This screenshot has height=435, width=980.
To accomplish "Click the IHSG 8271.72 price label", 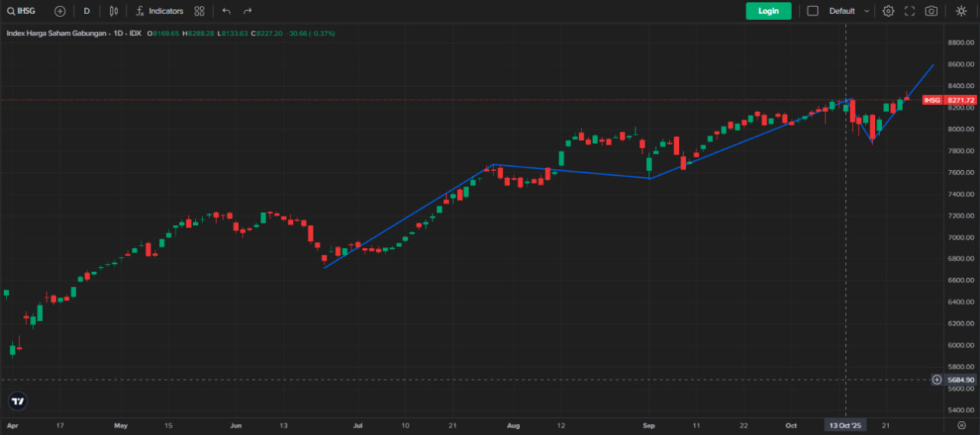I will point(949,100).
